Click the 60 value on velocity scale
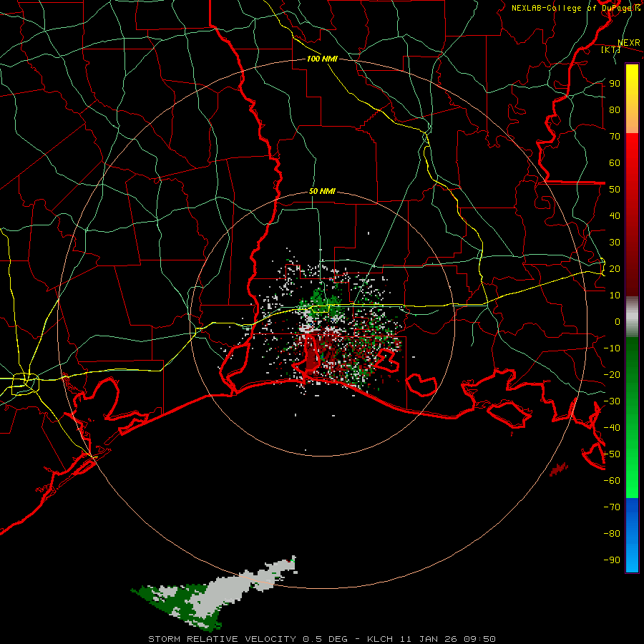Screen dimensions: 644x644 tap(615, 162)
